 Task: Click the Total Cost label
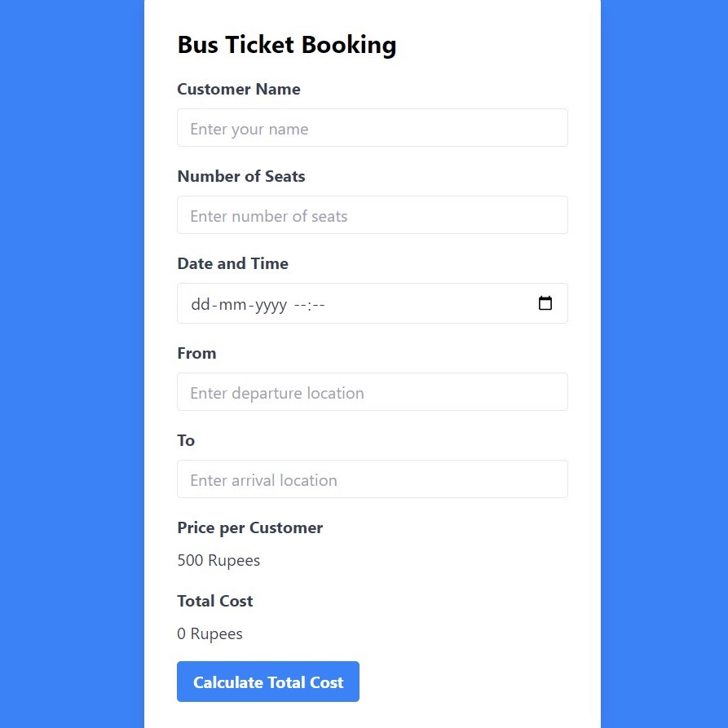point(215,601)
